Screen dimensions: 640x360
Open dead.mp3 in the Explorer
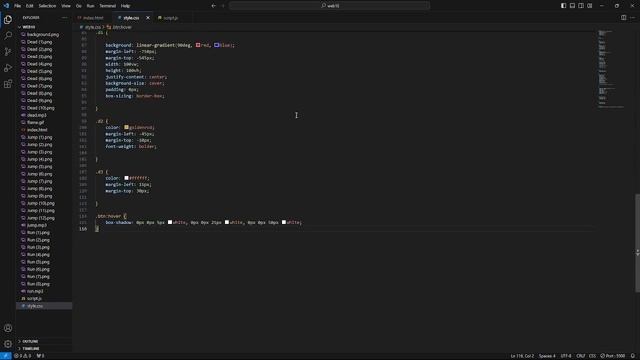36,115
